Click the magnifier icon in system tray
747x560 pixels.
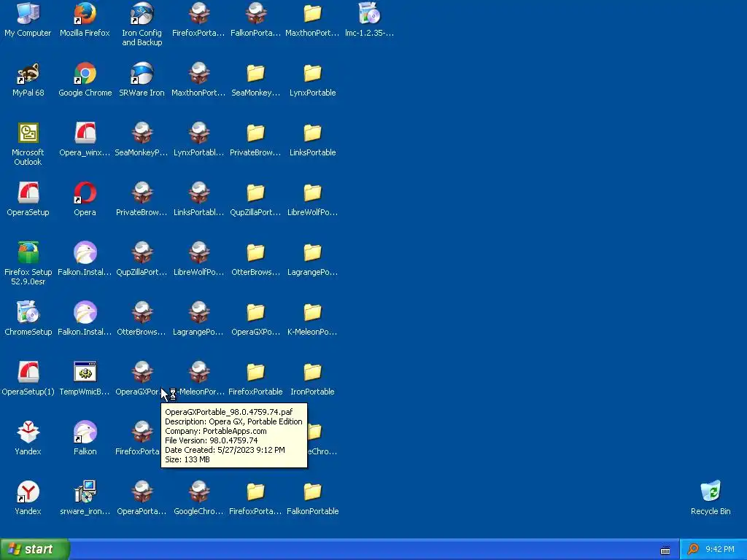tap(693, 550)
